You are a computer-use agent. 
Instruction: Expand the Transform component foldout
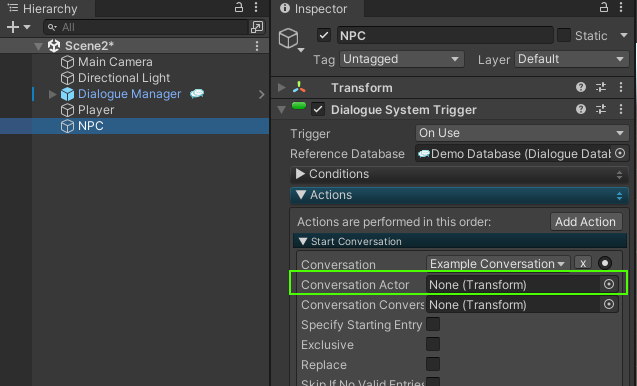tap(281, 87)
